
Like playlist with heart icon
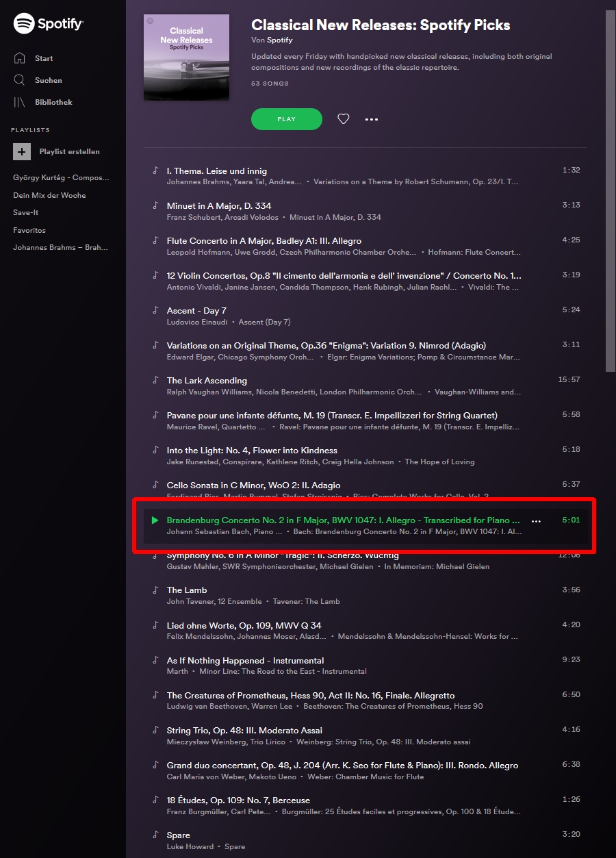point(344,119)
